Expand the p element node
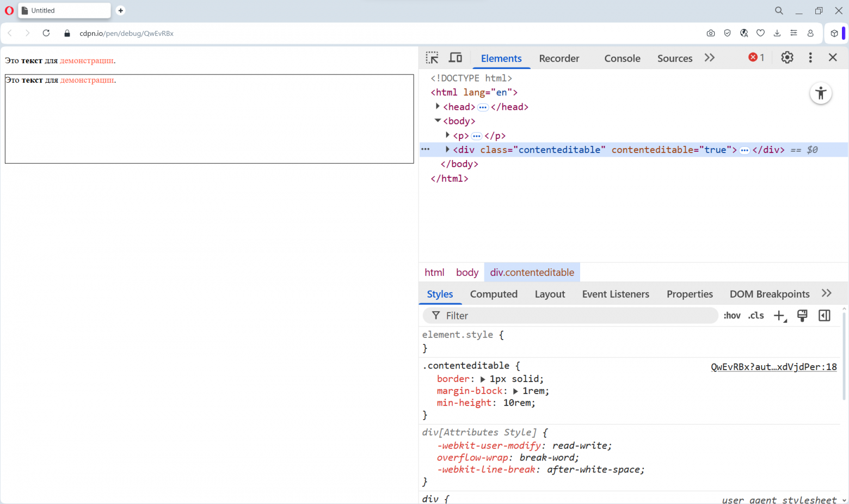The width and height of the screenshot is (849, 504). 447,135
